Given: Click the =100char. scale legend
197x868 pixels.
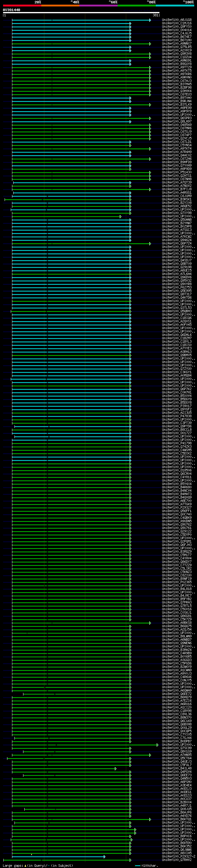Looking at the screenshot, I should coord(146,866).
